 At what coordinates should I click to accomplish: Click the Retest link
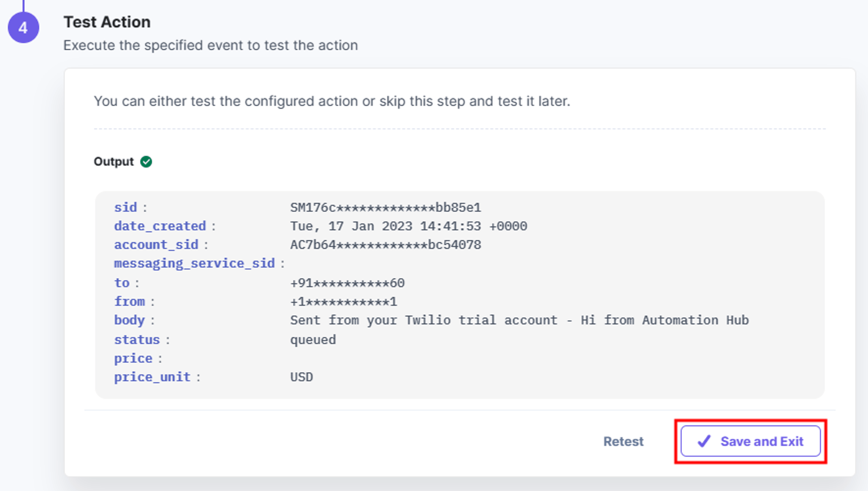(x=623, y=442)
